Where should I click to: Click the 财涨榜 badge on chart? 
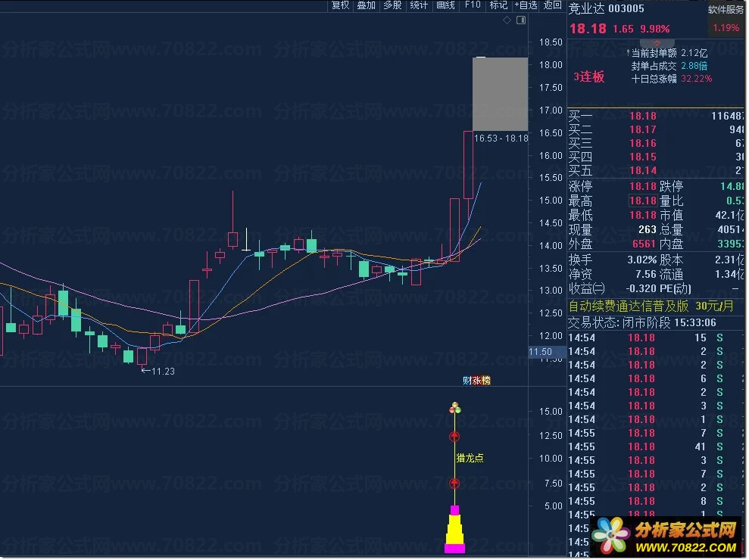476,381
